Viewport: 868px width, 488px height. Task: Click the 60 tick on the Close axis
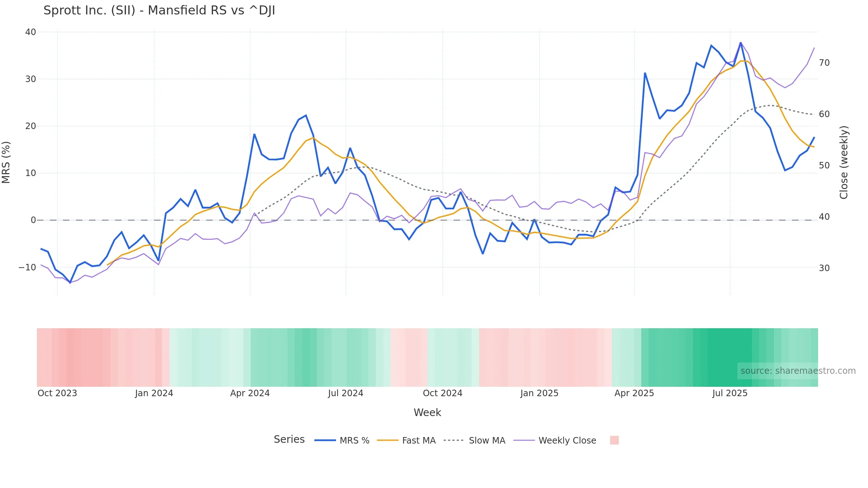coord(824,114)
